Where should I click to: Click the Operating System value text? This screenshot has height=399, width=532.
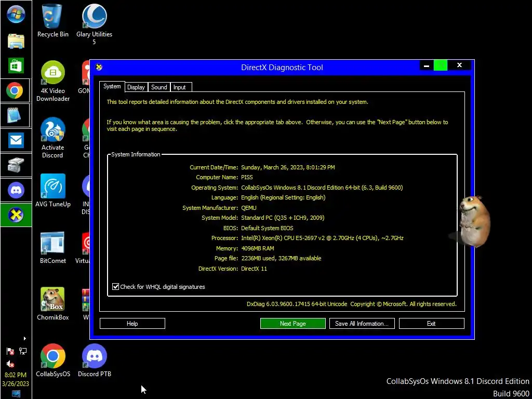click(x=322, y=188)
